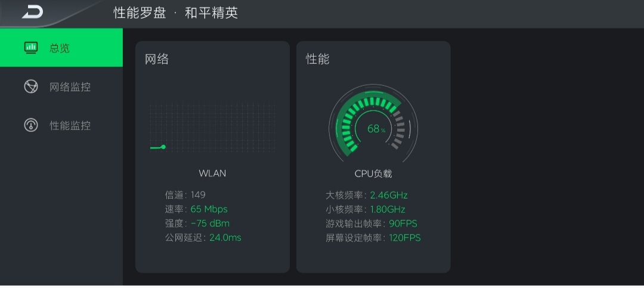Image resolution: width=644 pixels, height=288 pixels.
Task: Open the 总览 tab in sidebar
Action: point(61,48)
